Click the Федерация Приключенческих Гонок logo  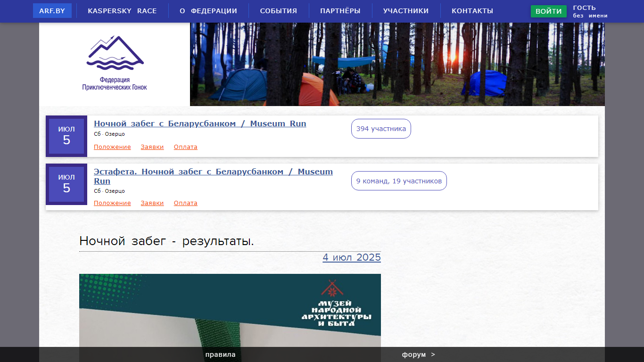[x=115, y=64]
